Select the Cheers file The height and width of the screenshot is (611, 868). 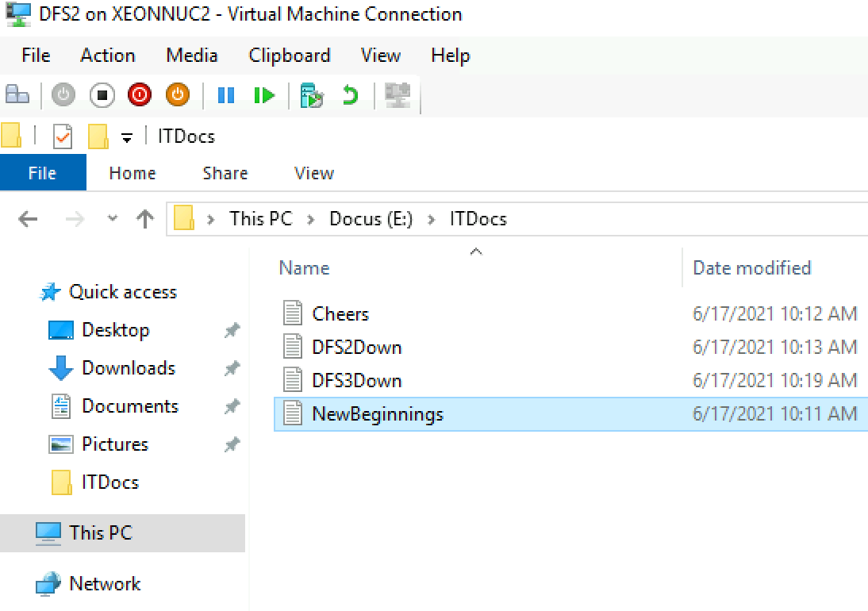(x=340, y=313)
